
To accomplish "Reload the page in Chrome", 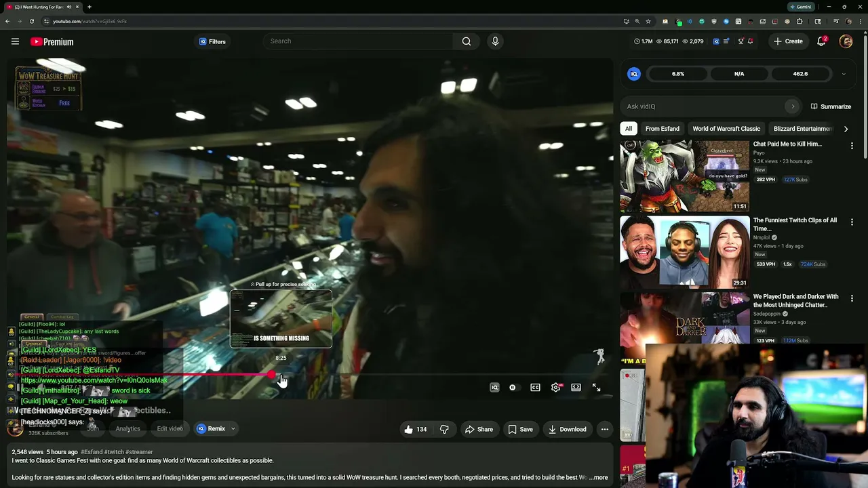I will tap(31, 21).
